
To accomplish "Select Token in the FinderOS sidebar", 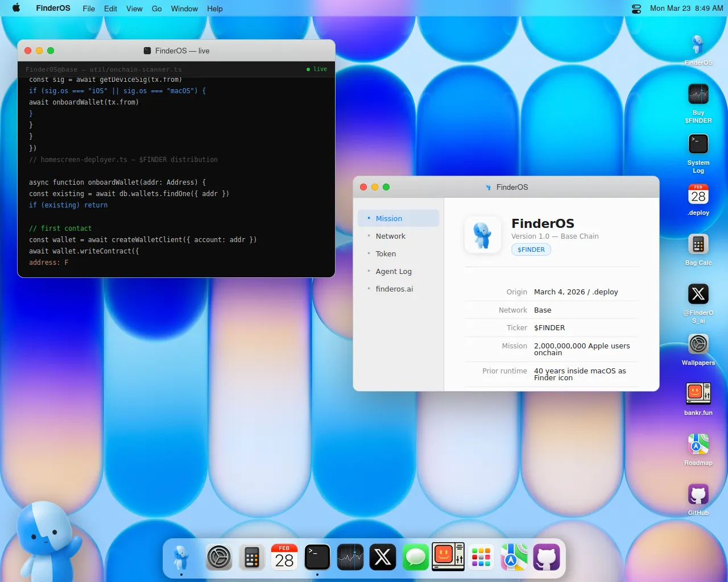I will coord(386,254).
